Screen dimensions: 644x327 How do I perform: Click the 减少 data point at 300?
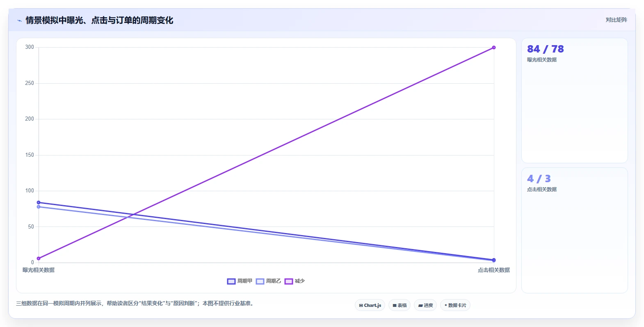494,48
